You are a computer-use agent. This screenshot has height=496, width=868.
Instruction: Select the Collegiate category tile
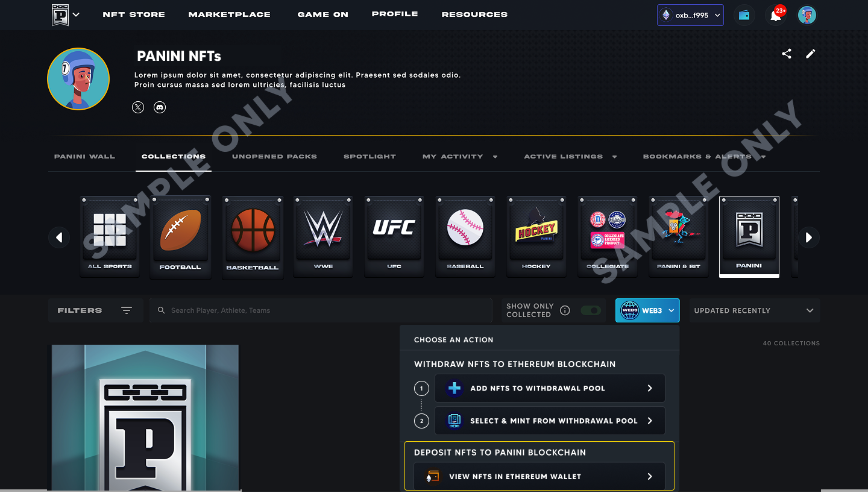coord(608,236)
